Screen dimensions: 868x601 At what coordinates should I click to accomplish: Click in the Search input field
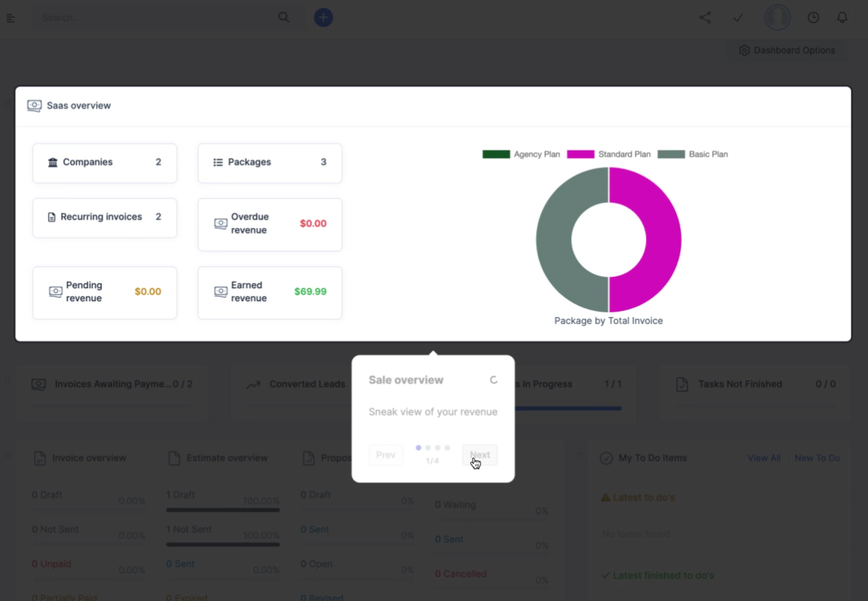tap(151, 17)
